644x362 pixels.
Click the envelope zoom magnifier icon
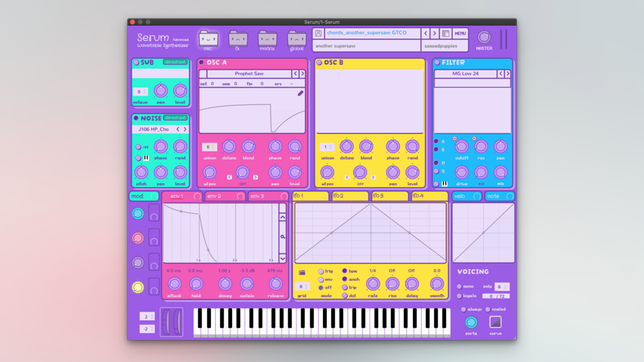(283, 237)
